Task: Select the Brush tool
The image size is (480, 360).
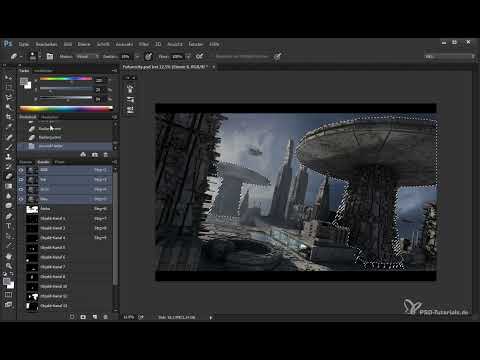Action: (x=9, y=147)
